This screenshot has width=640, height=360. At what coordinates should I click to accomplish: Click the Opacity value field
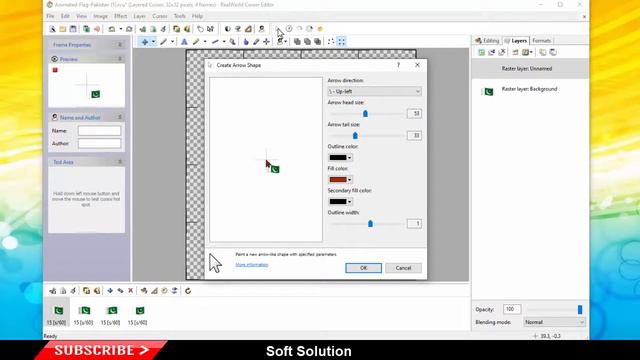tap(511, 309)
